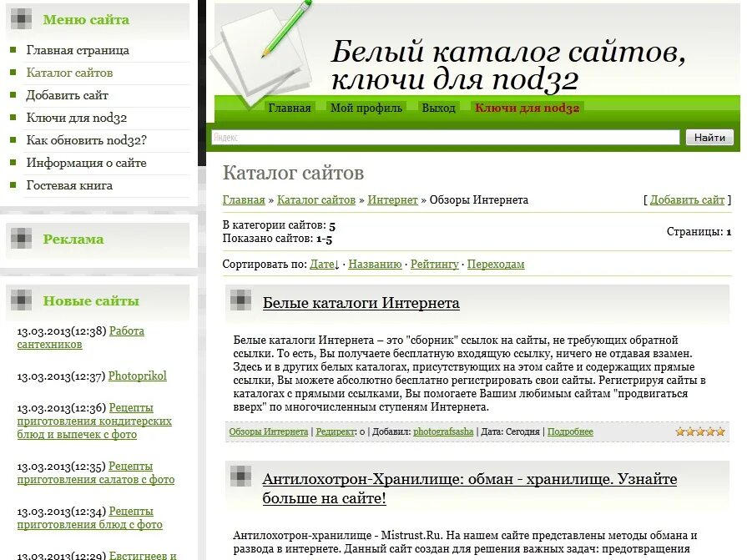Open the Главная страница menu item
This screenshot has width=747, height=560.
pyautogui.click(x=78, y=50)
